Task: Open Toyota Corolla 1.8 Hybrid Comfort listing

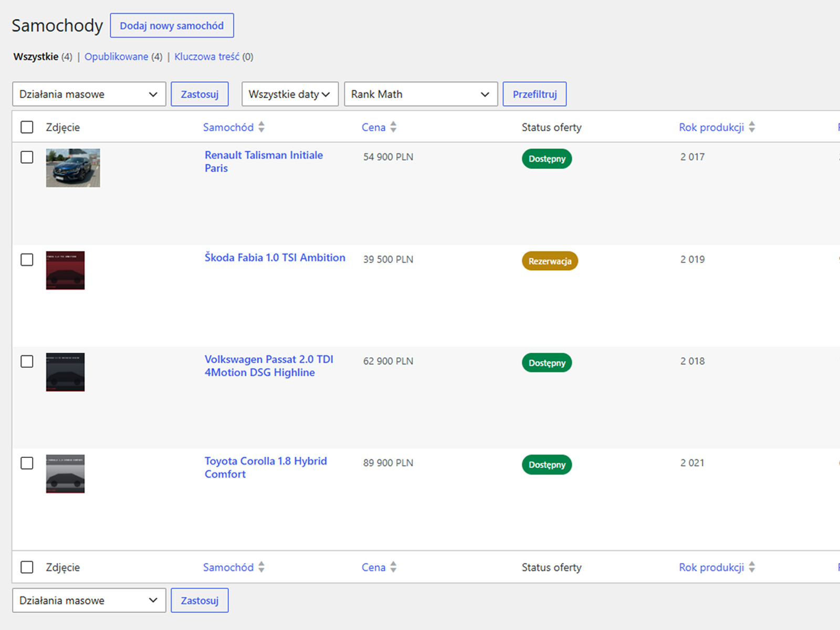Action: pos(266,468)
